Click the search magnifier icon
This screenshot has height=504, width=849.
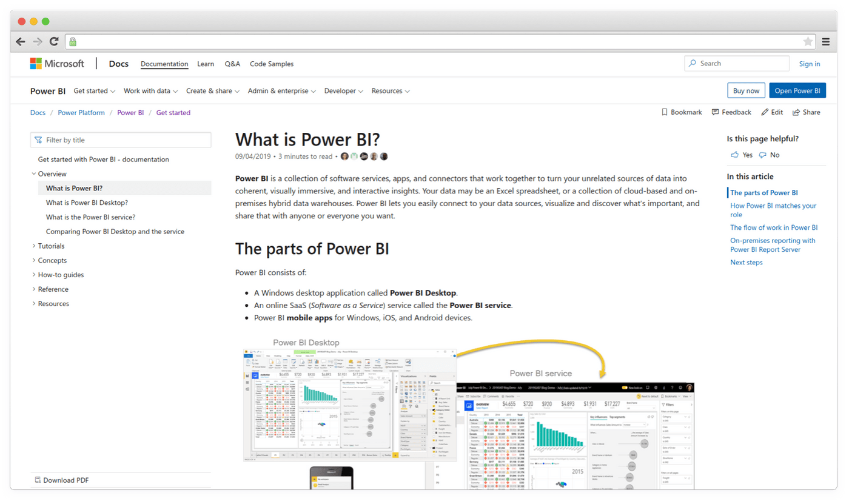click(x=693, y=63)
